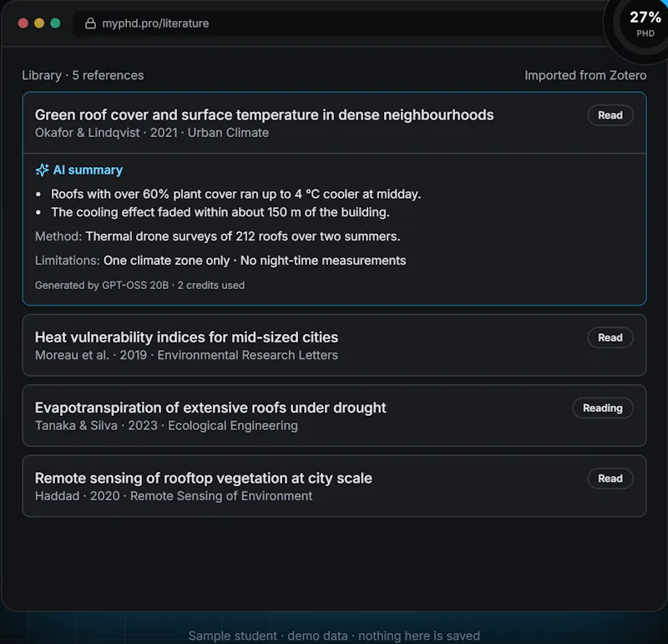Click the Limitations line
The width and height of the screenshot is (668, 644).
[x=220, y=261]
